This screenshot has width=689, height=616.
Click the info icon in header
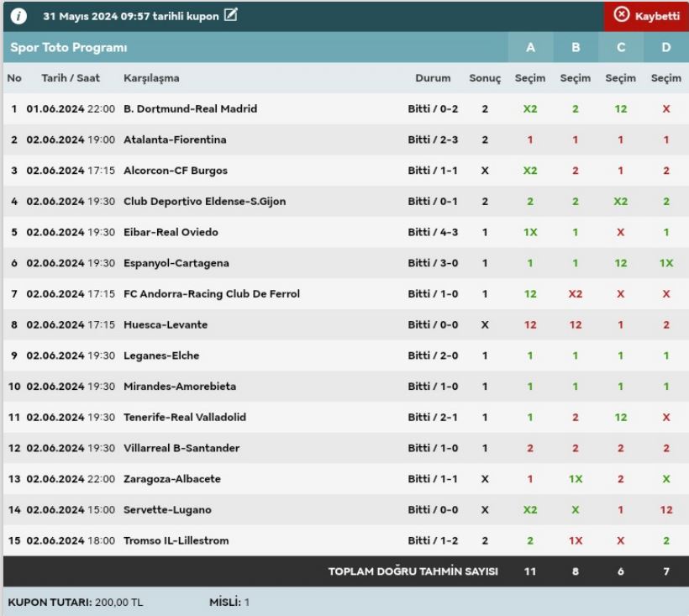pyautogui.click(x=18, y=17)
